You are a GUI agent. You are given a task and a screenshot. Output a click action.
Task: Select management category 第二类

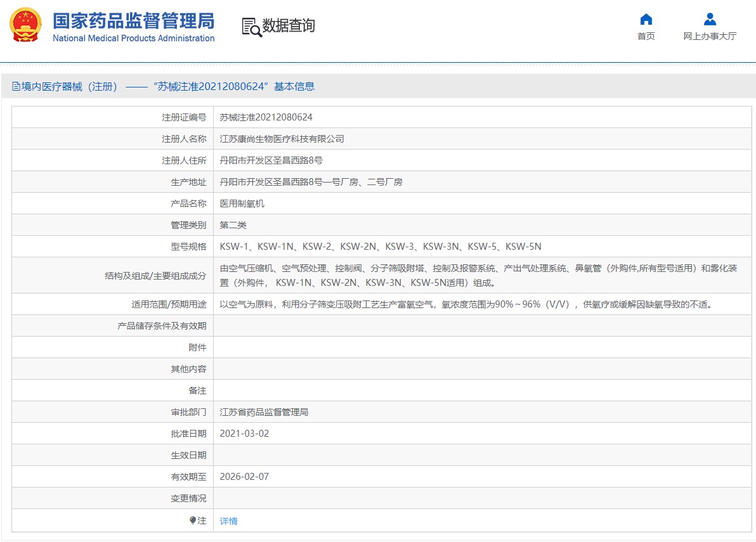coord(233,225)
